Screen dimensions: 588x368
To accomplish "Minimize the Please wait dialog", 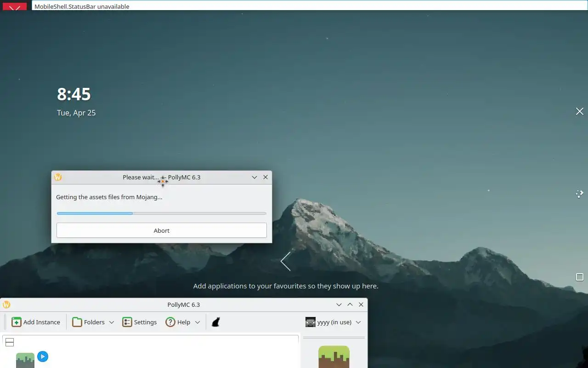I will point(254,177).
